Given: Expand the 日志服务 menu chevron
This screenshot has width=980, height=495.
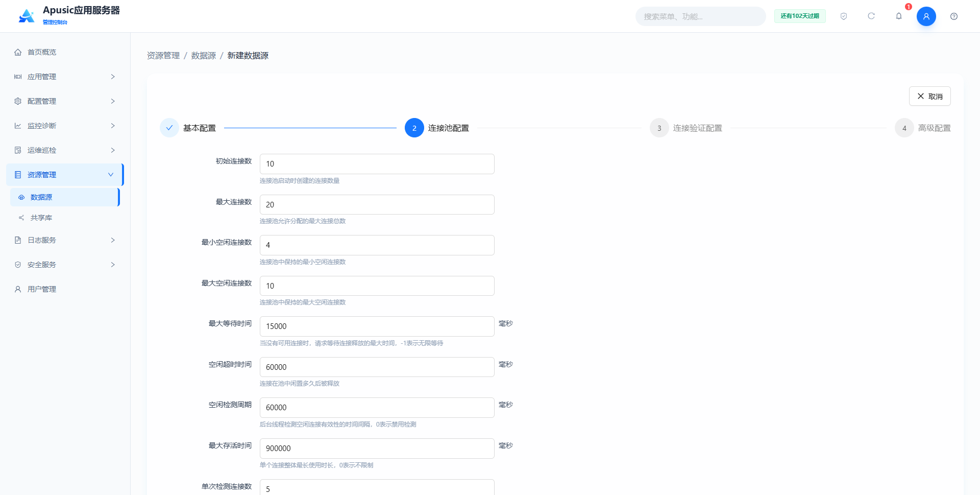Looking at the screenshot, I should point(113,240).
